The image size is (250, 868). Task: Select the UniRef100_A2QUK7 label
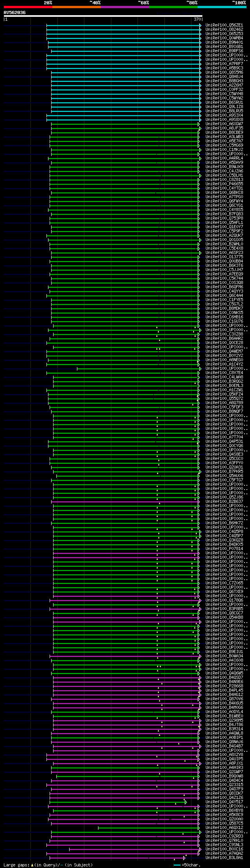click(224, 236)
